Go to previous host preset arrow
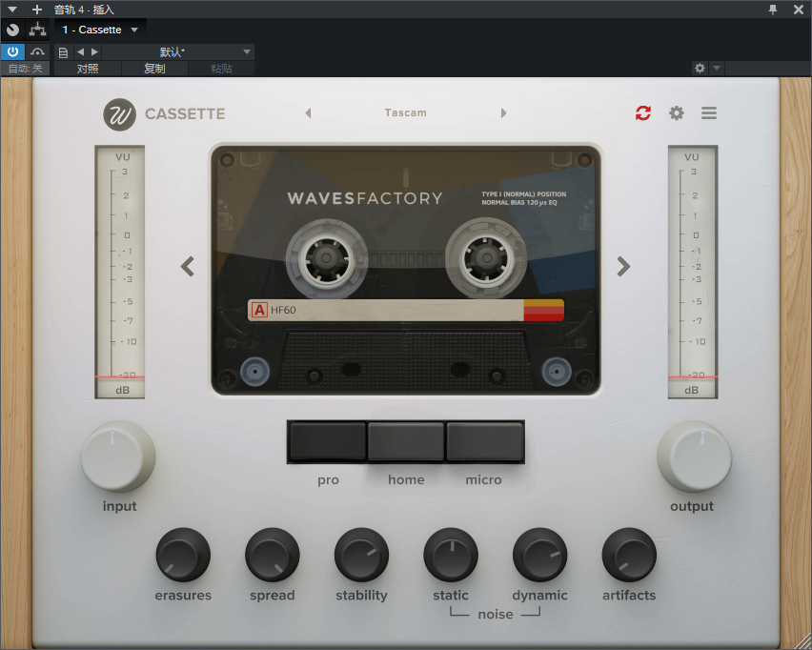 point(80,51)
